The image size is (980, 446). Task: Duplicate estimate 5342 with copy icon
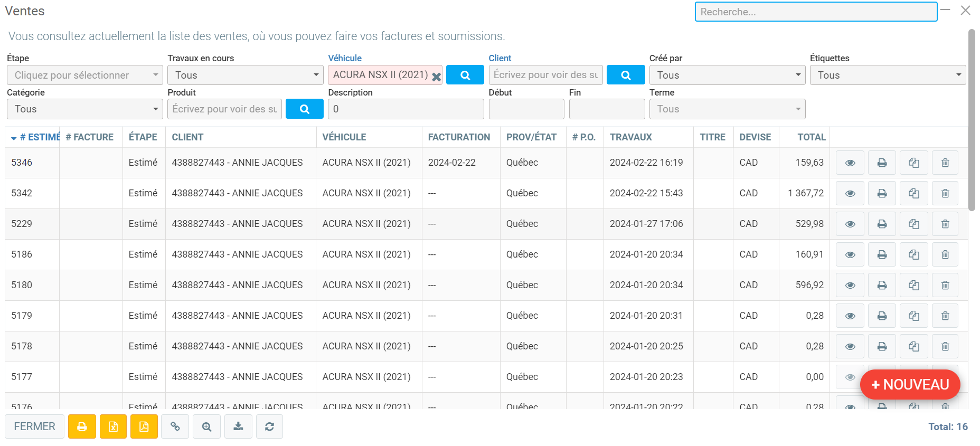click(x=913, y=193)
